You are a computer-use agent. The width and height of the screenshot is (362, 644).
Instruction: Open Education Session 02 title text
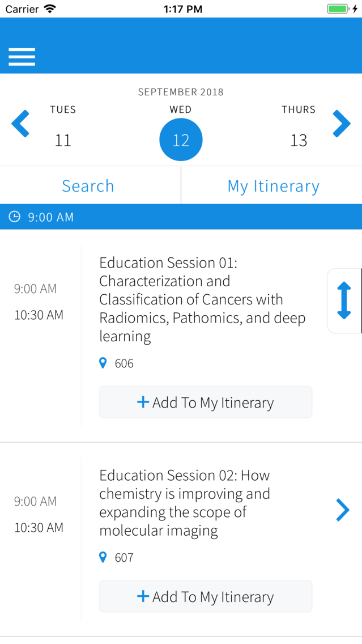[x=185, y=503]
